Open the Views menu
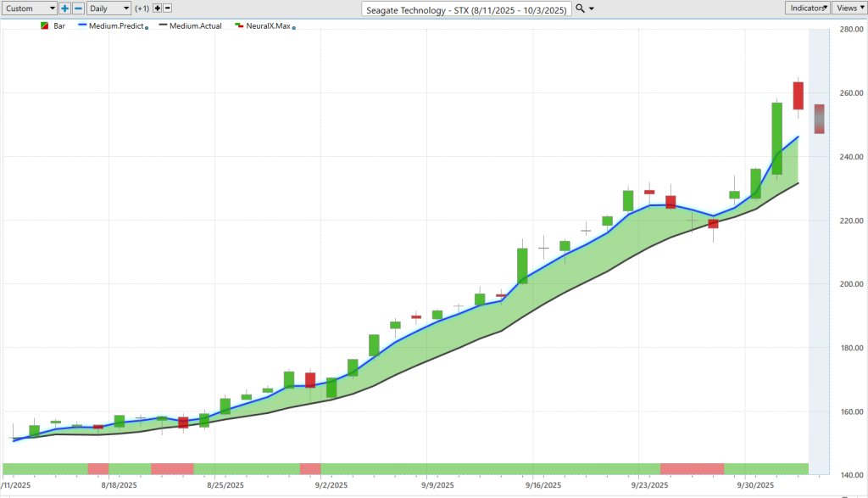Viewport: 868px width, 498px height. 849,8
